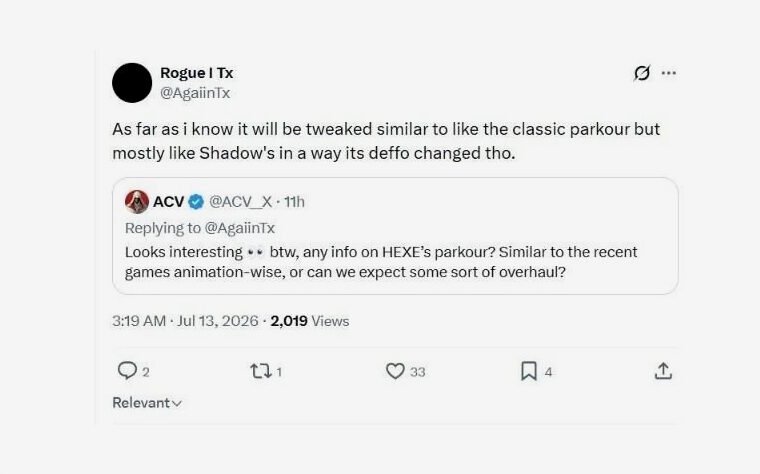The height and width of the screenshot is (474, 760).
Task: Click the Grok slashed-circle icon
Action: [642, 73]
